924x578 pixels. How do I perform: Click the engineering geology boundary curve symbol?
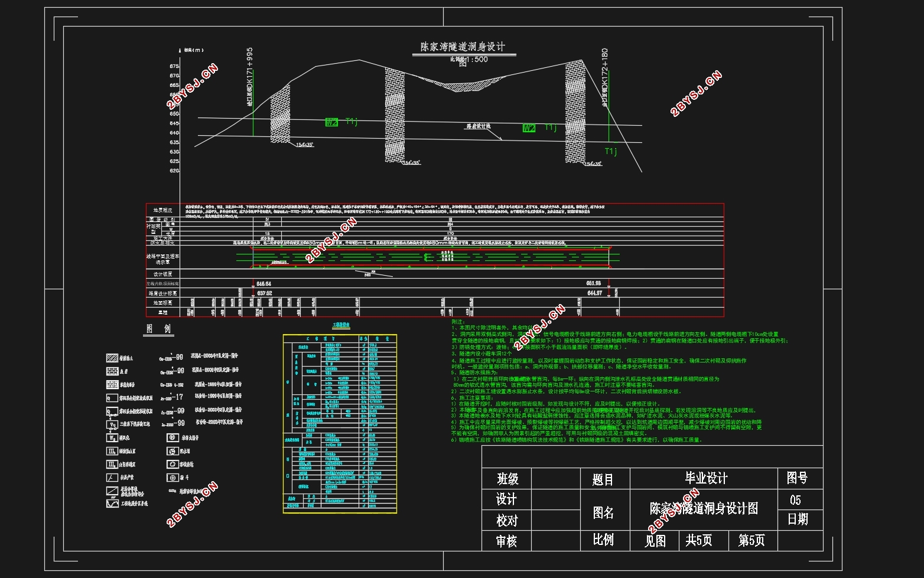tap(112, 503)
